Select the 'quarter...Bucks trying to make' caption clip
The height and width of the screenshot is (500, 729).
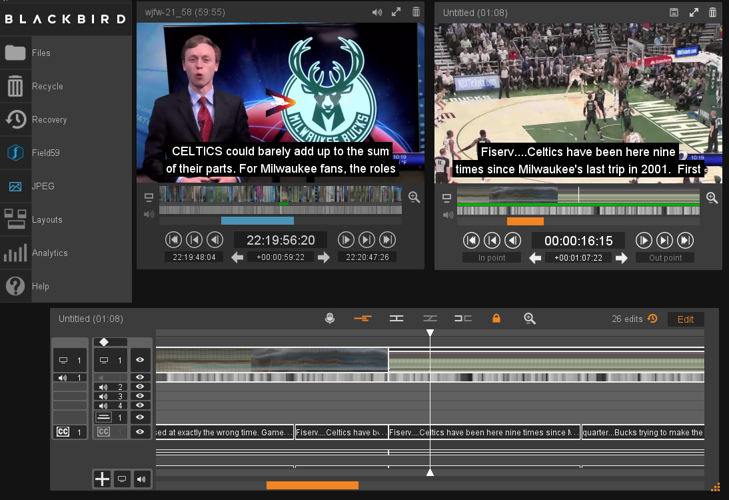[x=642, y=433]
